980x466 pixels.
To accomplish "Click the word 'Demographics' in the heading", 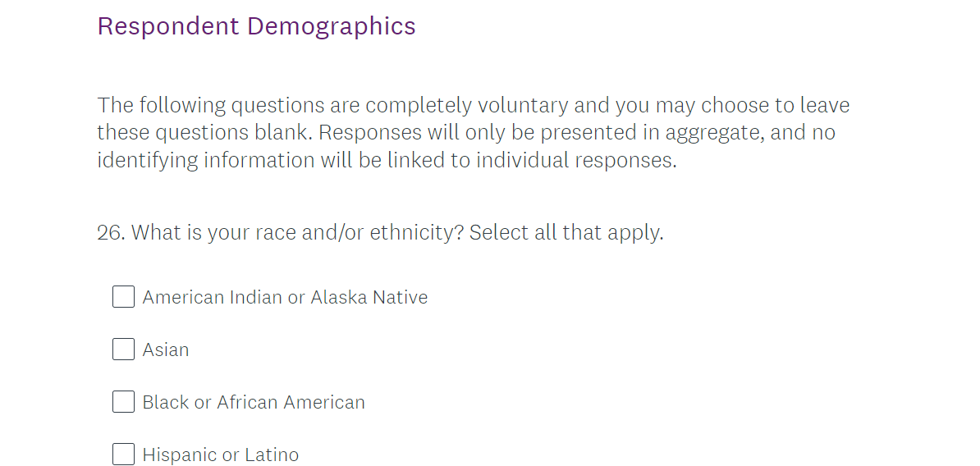I will [332, 26].
